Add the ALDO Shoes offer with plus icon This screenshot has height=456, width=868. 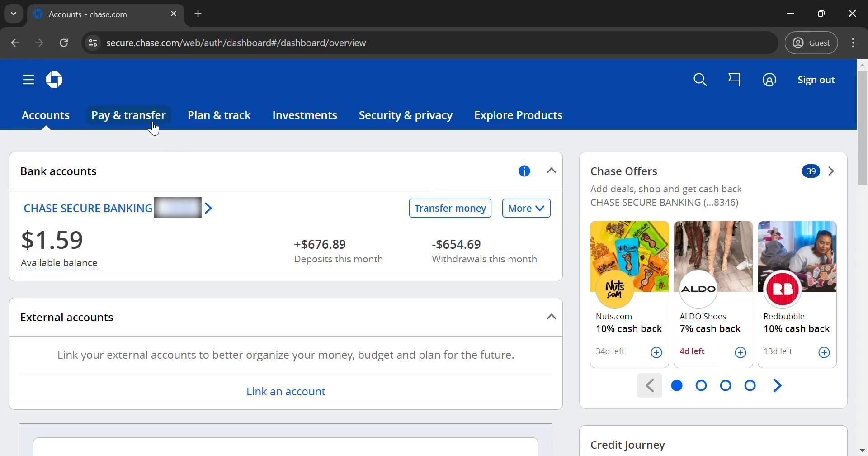pos(740,352)
